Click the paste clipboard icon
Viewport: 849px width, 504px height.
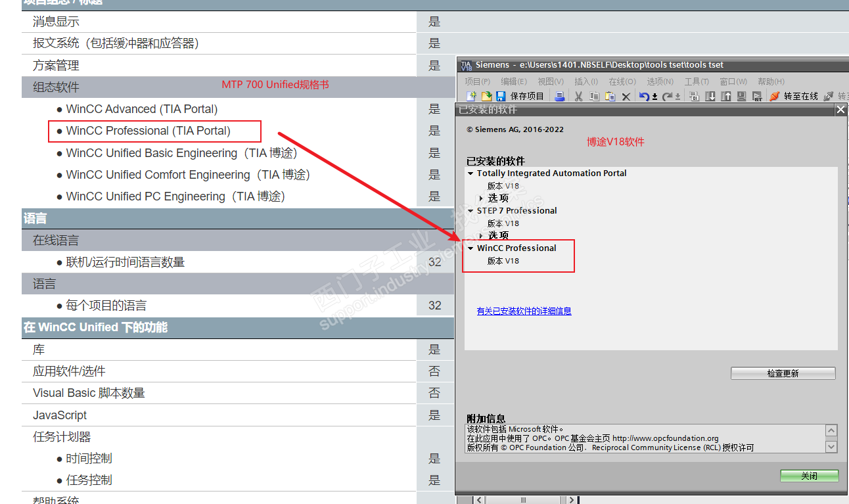[x=610, y=97]
